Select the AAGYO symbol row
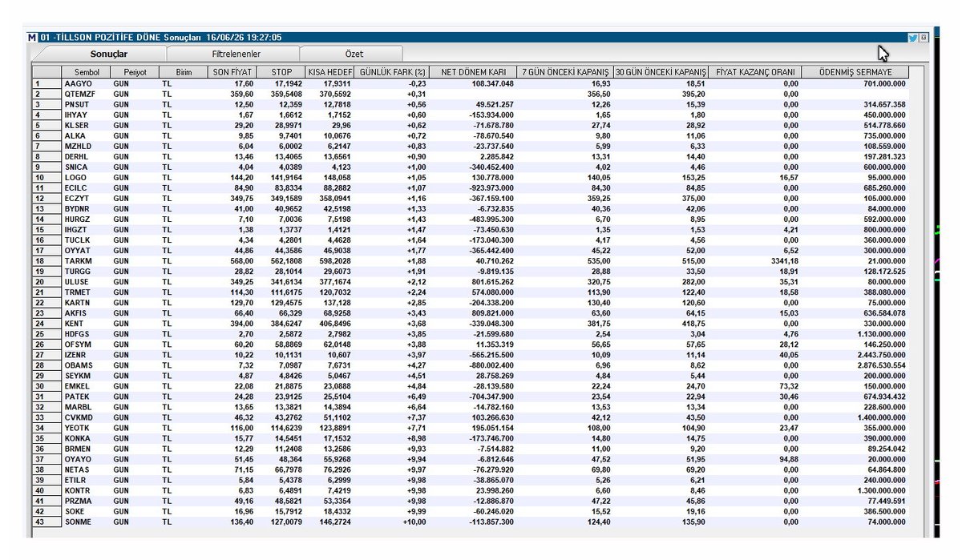The width and height of the screenshot is (962, 560). coord(471,83)
